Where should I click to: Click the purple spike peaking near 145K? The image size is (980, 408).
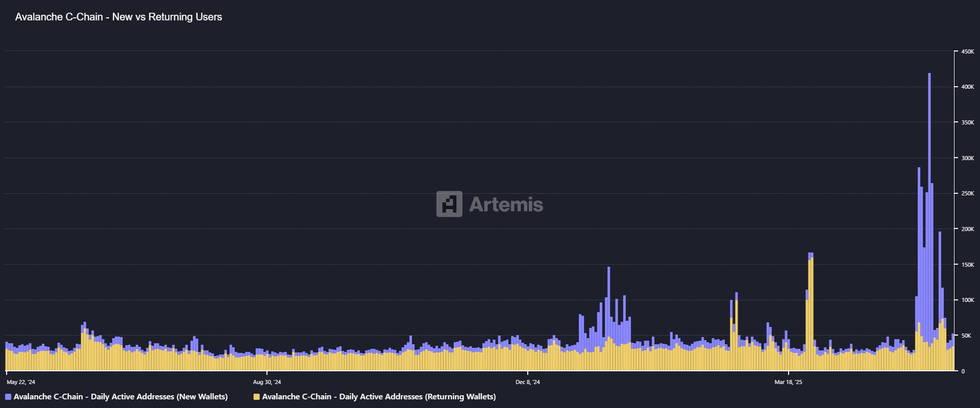click(609, 301)
